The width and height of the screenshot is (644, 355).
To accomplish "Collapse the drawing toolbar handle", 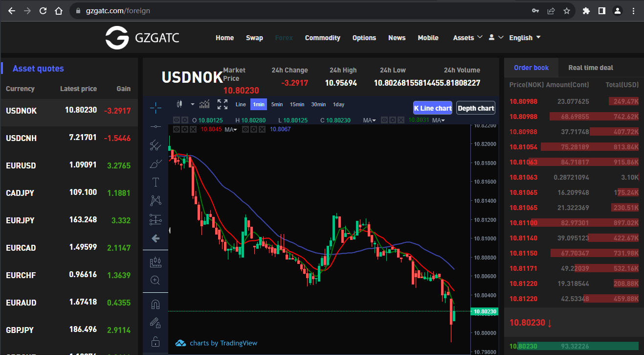I will click(170, 230).
